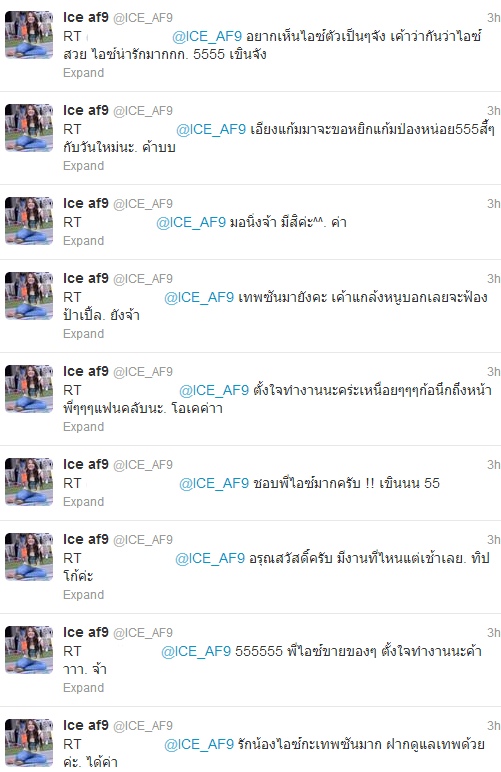This screenshot has height=772, width=501.
Task: Open the 3h timestamp of the first tweet
Action: click(x=494, y=18)
